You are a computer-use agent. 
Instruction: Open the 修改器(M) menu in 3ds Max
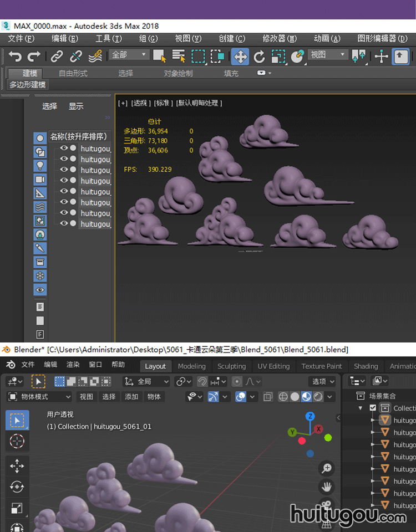(279, 39)
